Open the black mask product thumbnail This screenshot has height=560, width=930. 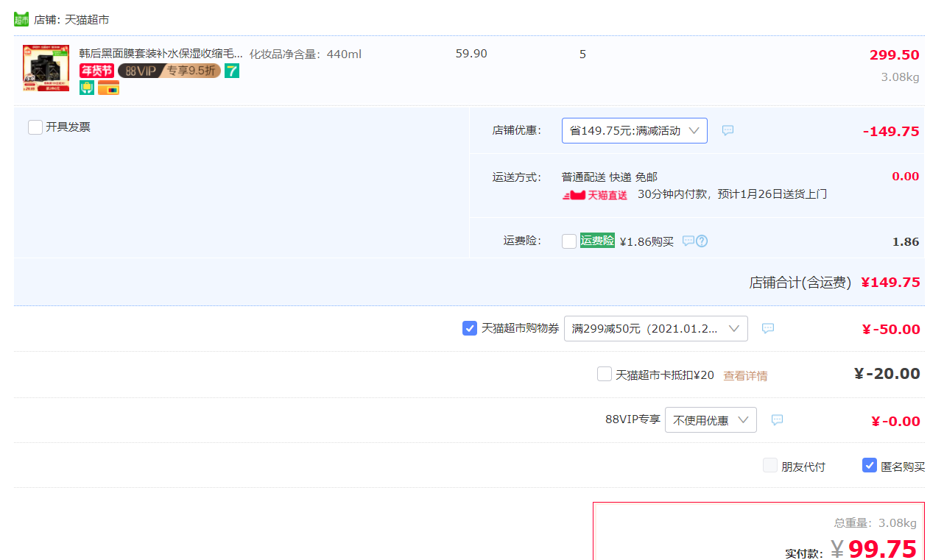[46, 68]
